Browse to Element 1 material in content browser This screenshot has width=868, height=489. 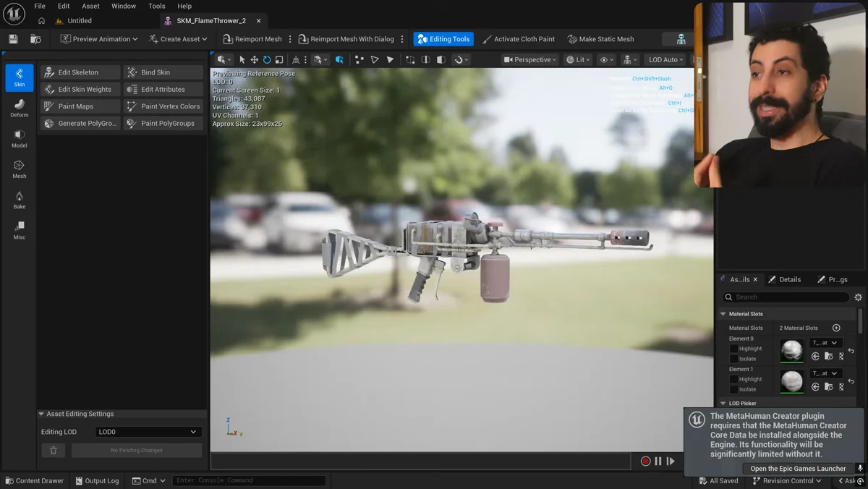[x=829, y=386]
